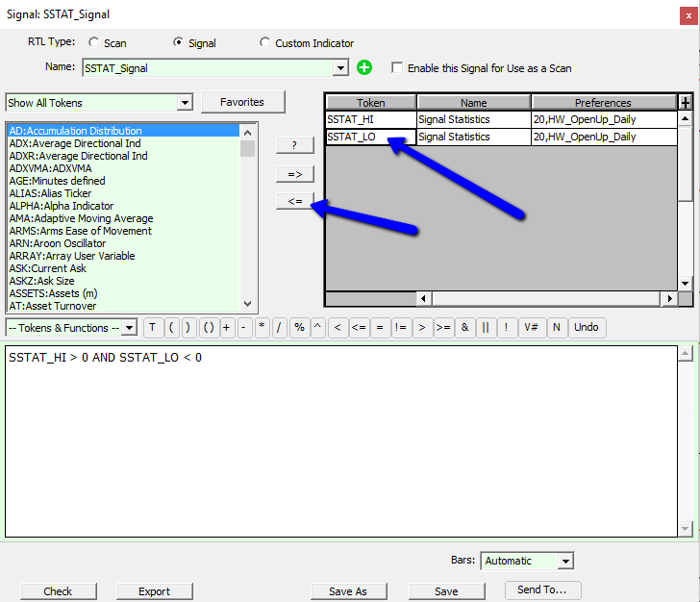Select the SSTAT_HI token cell
Screen dimensions: 700x602
(371, 119)
